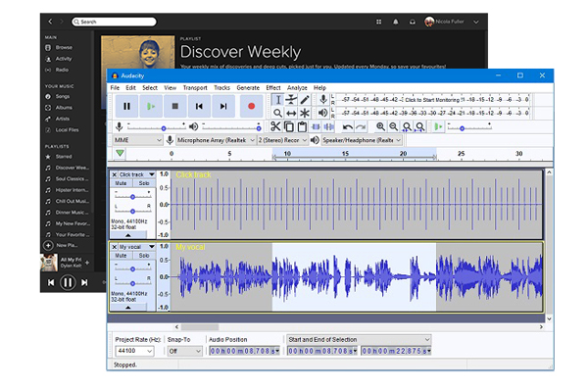Viewport: 588px width, 389px height.
Task: Mute the Click track
Action: 121,183
